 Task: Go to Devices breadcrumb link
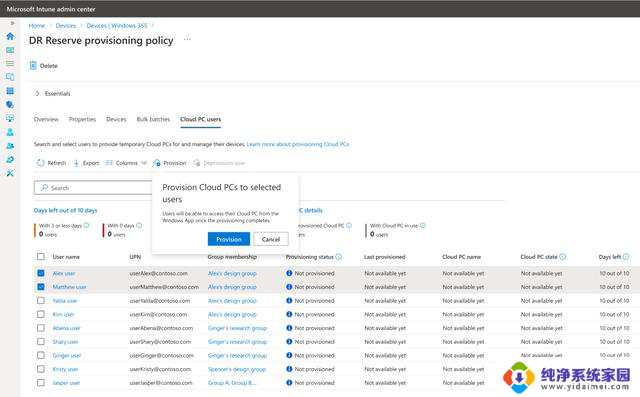66,25
